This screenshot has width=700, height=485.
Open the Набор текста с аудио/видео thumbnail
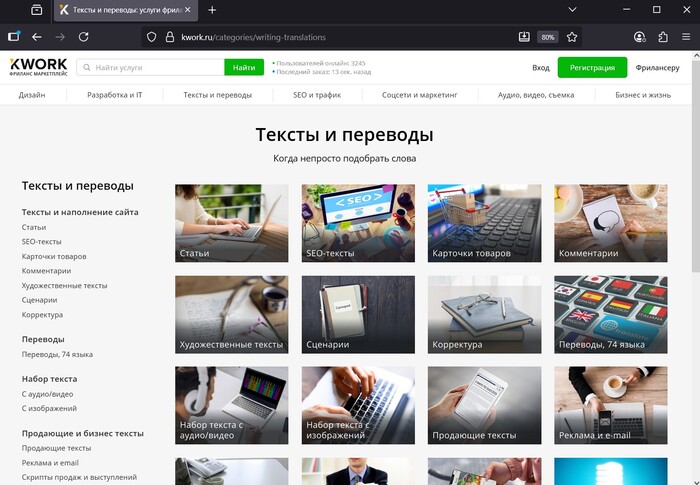(x=231, y=406)
